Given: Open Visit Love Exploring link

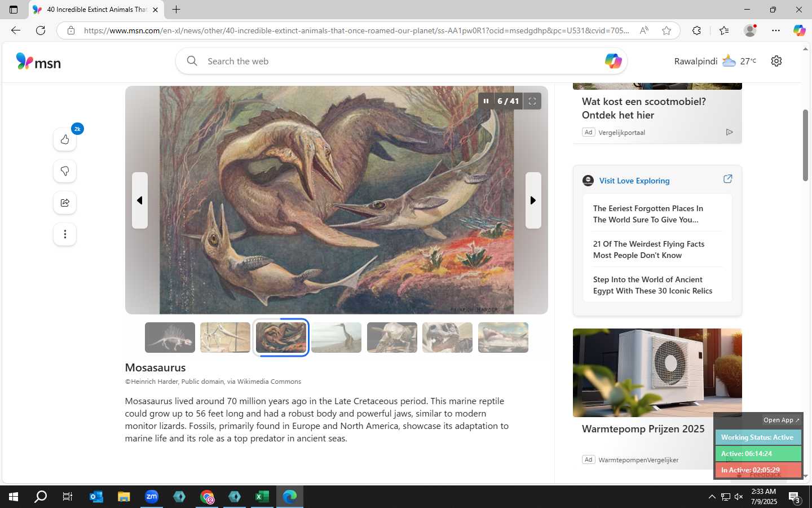Looking at the screenshot, I should (x=634, y=181).
